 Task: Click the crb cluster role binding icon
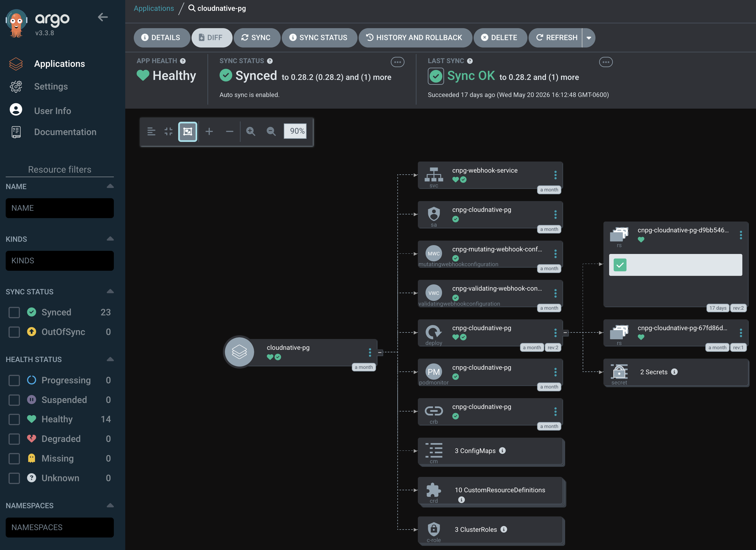[x=434, y=411]
